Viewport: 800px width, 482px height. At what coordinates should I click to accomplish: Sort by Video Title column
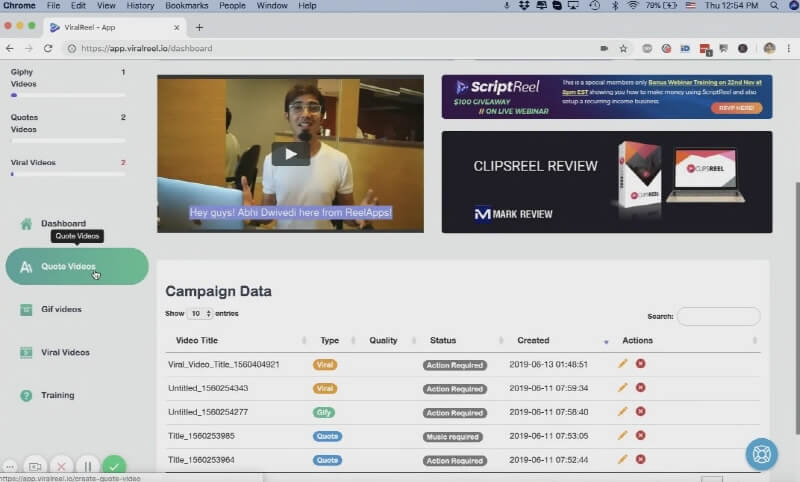coord(197,340)
